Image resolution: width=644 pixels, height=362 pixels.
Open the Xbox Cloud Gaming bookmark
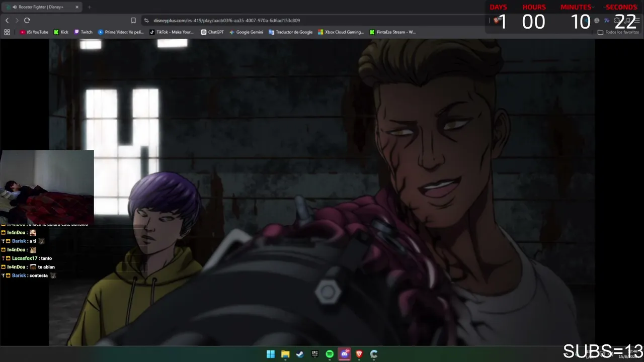tap(341, 32)
